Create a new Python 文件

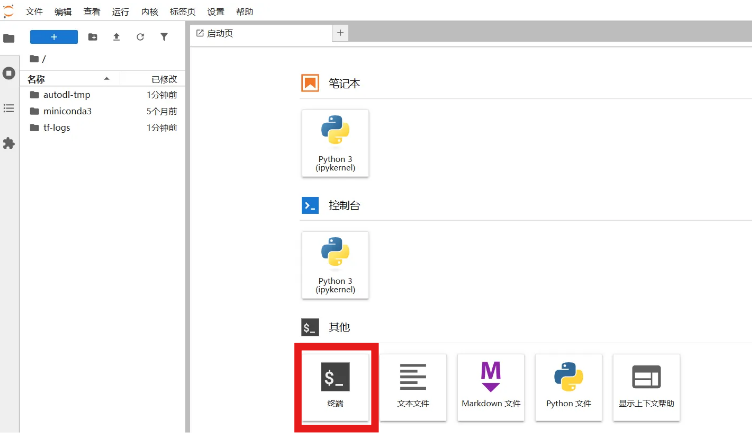tap(569, 386)
